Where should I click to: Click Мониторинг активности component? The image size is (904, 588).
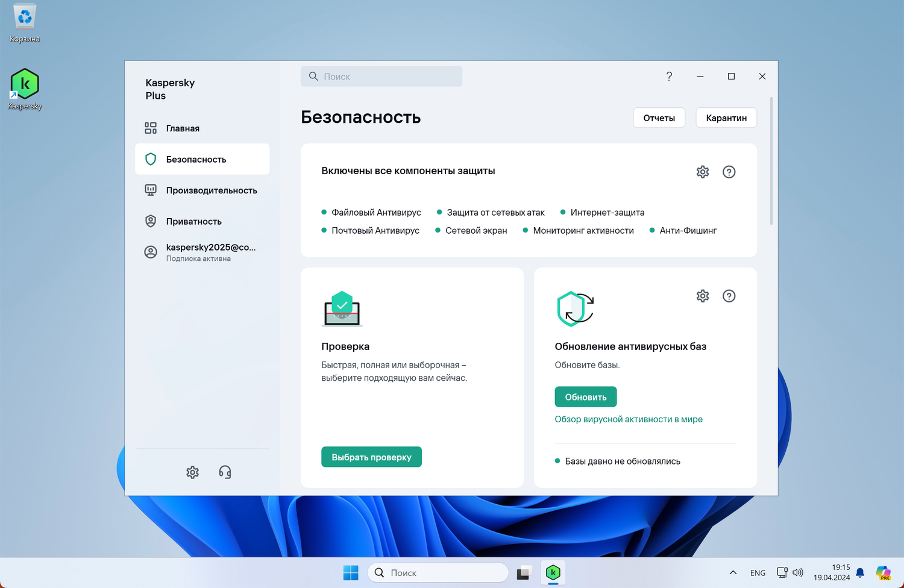pyautogui.click(x=579, y=230)
